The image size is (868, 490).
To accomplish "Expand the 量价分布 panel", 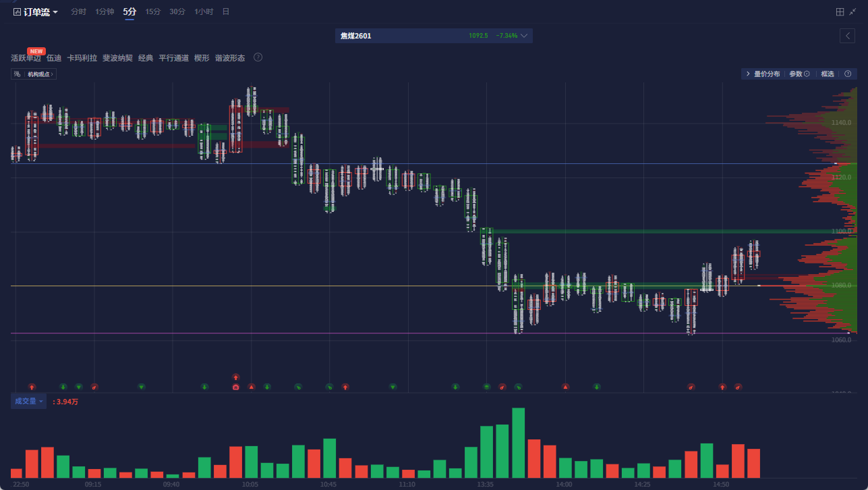I will [763, 74].
